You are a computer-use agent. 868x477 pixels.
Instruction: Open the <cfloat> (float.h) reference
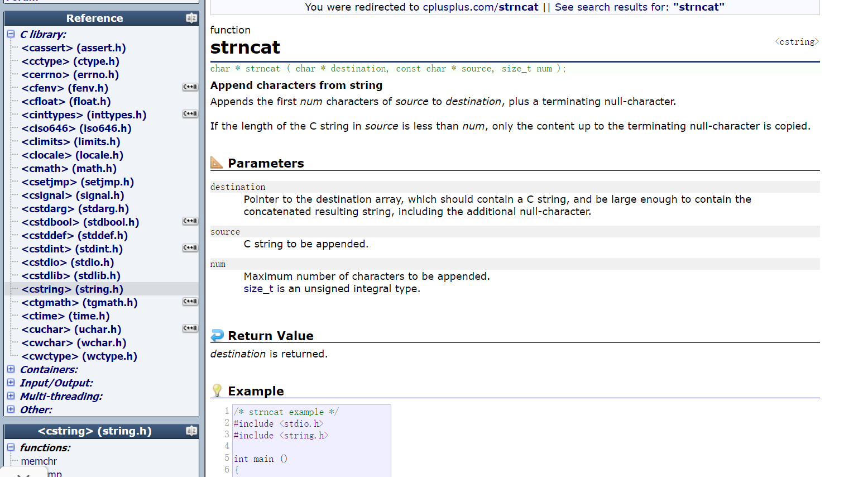[66, 102]
